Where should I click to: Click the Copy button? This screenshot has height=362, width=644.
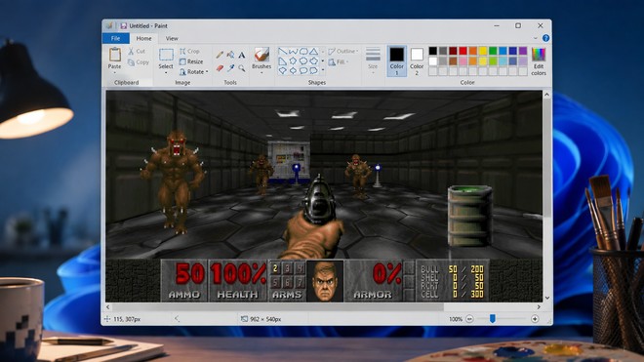(138, 62)
